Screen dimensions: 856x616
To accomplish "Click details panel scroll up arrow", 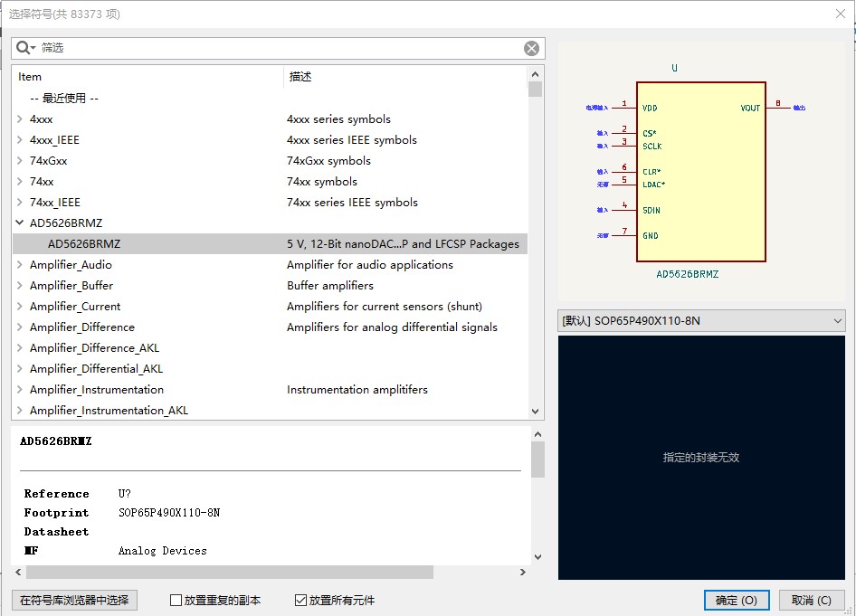I will tap(537, 434).
